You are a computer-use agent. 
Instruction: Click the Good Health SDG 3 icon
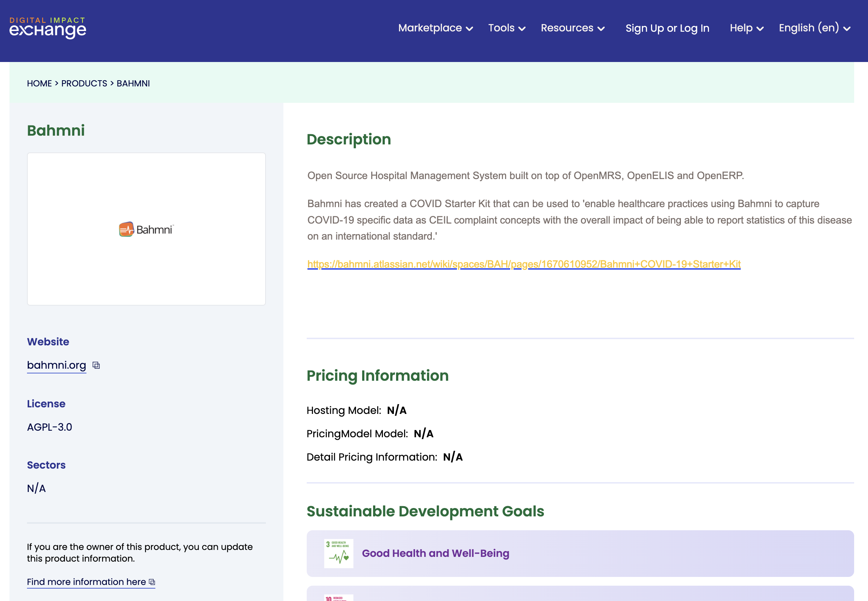click(x=338, y=553)
